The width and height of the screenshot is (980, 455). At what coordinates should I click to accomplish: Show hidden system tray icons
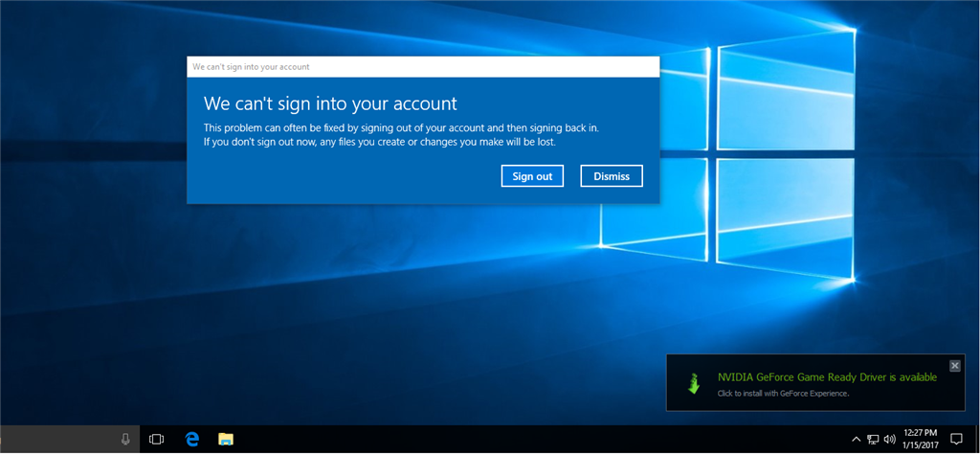(857, 440)
